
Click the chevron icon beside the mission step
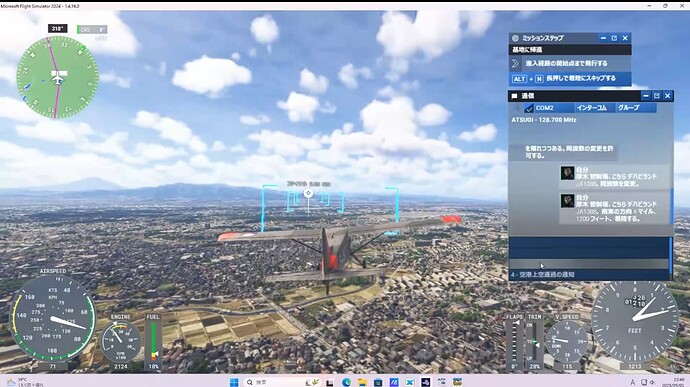point(515,63)
